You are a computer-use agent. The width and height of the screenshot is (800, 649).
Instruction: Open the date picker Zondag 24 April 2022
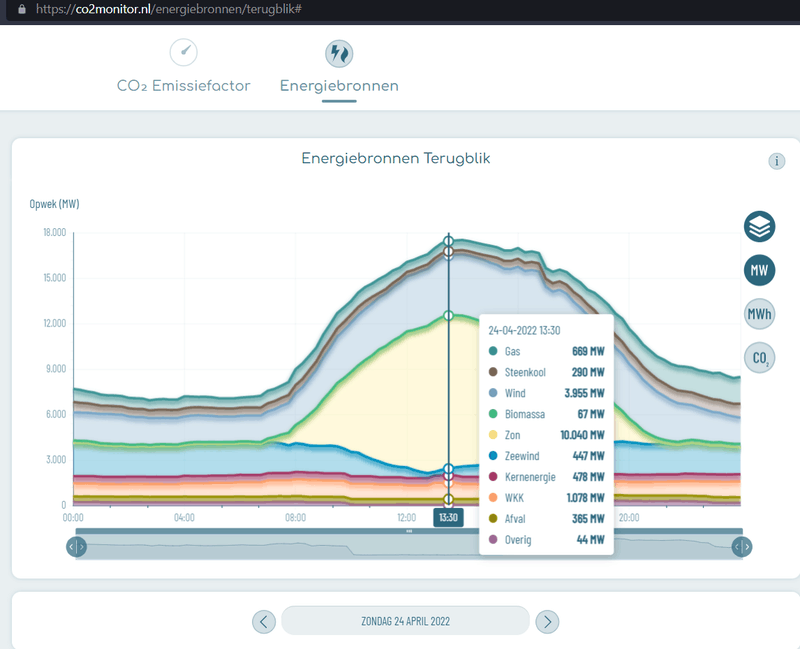[x=406, y=621]
